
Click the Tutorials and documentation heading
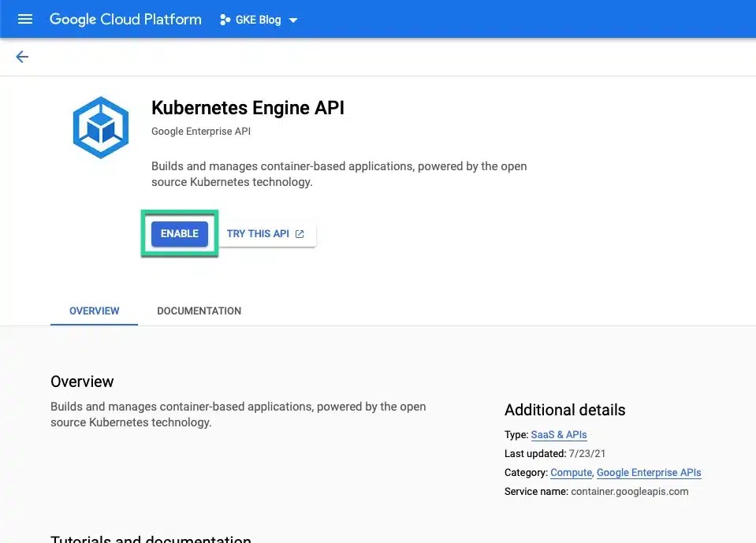point(151,539)
